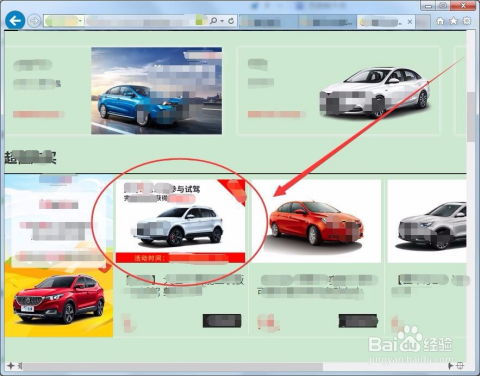Click the search magnifier in address bar
This screenshot has height=376, width=480.
(213, 21)
